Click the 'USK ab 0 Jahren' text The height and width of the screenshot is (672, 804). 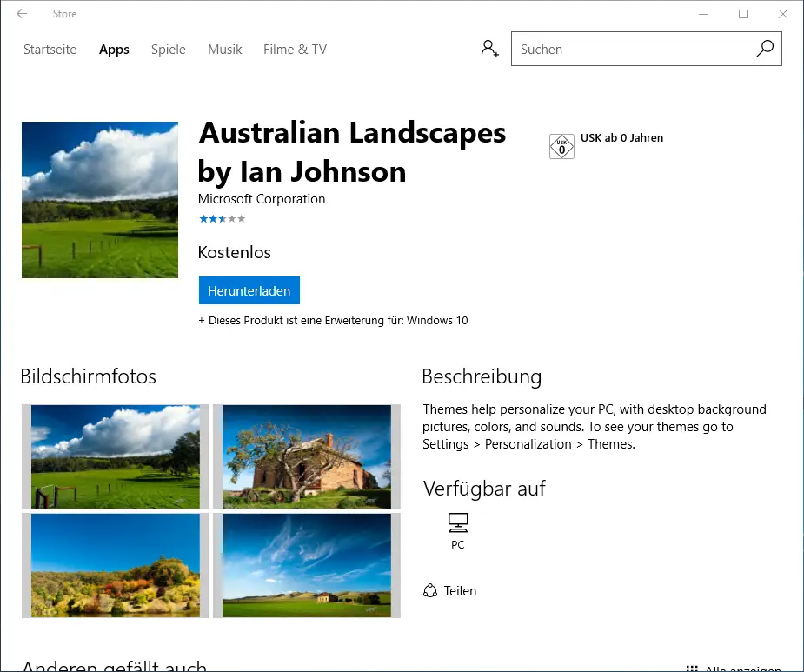tap(621, 138)
